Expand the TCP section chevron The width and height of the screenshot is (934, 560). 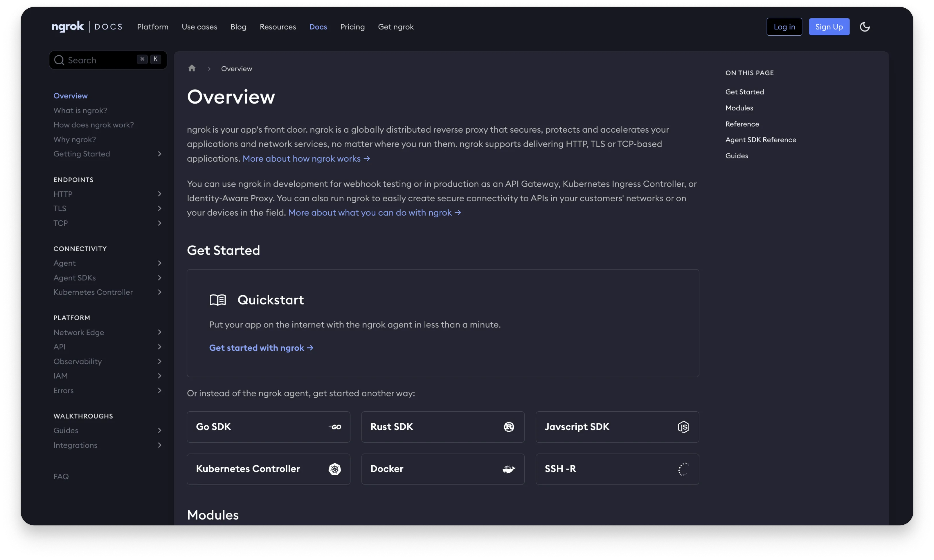(159, 223)
